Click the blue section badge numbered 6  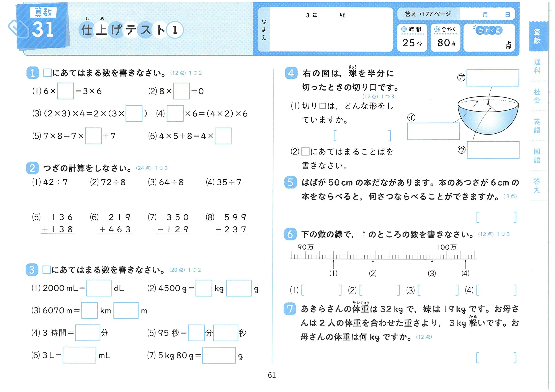(290, 234)
